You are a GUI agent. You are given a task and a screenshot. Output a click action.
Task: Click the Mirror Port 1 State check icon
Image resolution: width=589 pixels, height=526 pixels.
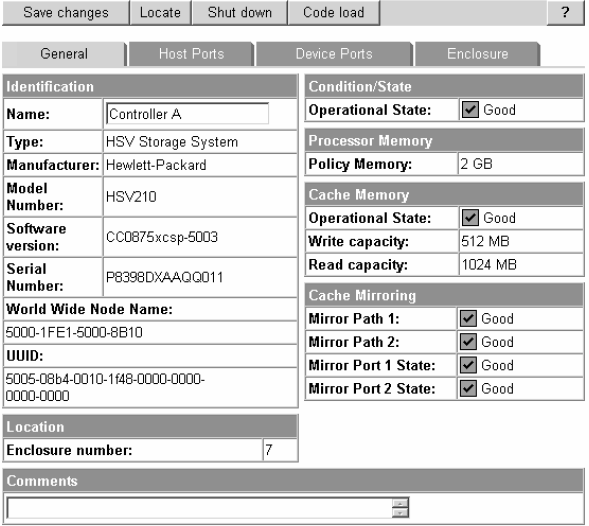pyautogui.click(x=468, y=365)
